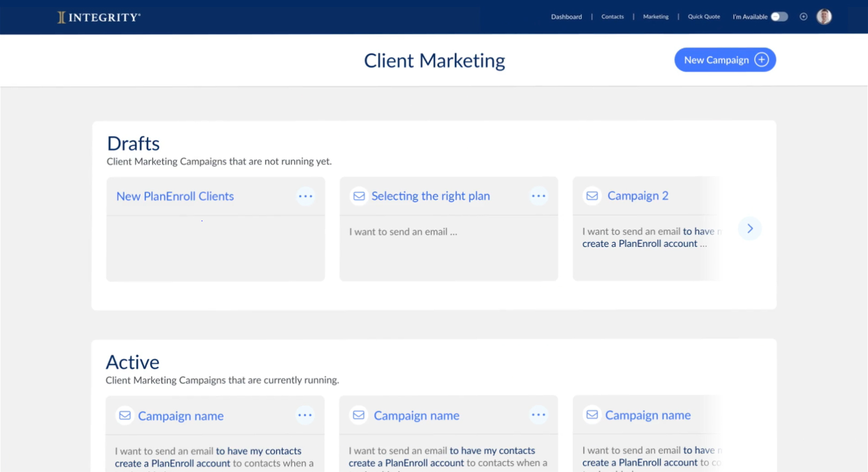
Task: Open the Selecting the right plan draft
Action: 430,196
